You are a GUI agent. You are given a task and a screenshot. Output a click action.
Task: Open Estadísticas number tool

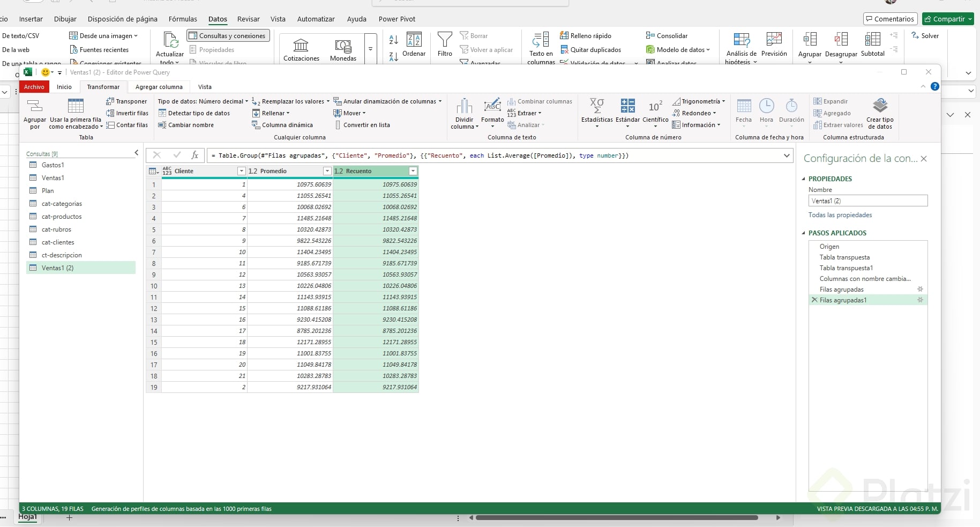pos(597,114)
